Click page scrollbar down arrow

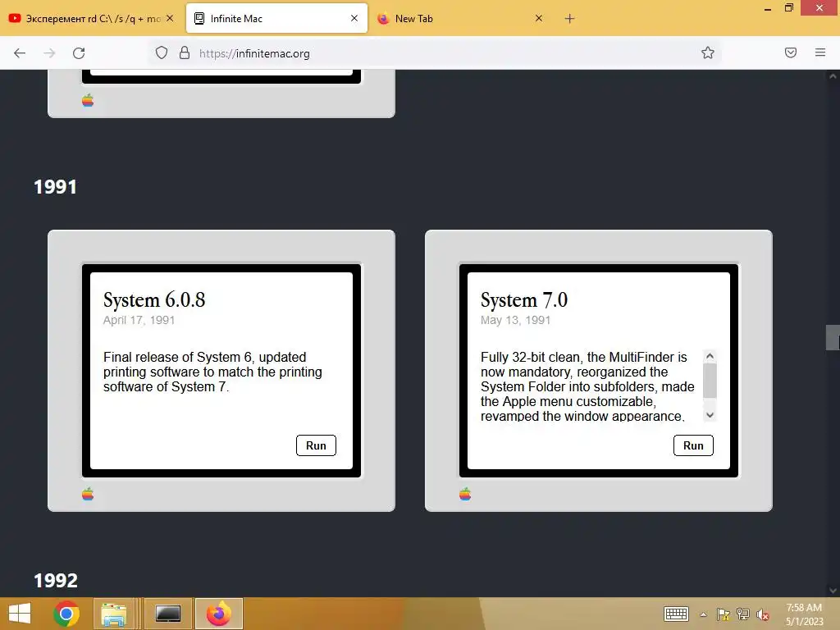(833, 591)
